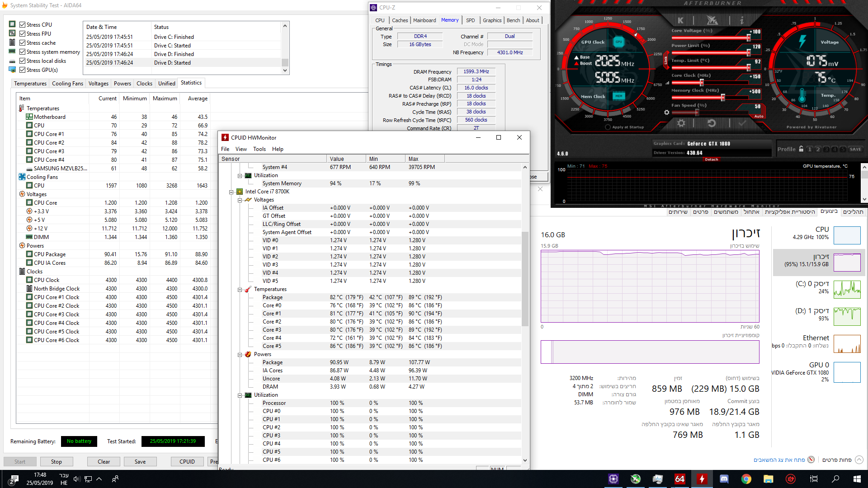Click the Link toggle beside the power sliders

point(665,60)
